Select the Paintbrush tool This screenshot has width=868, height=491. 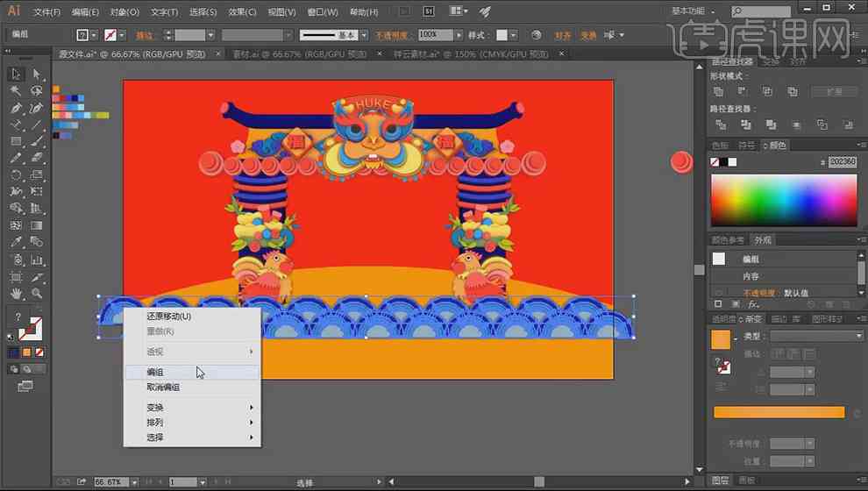click(x=37, y=141)
